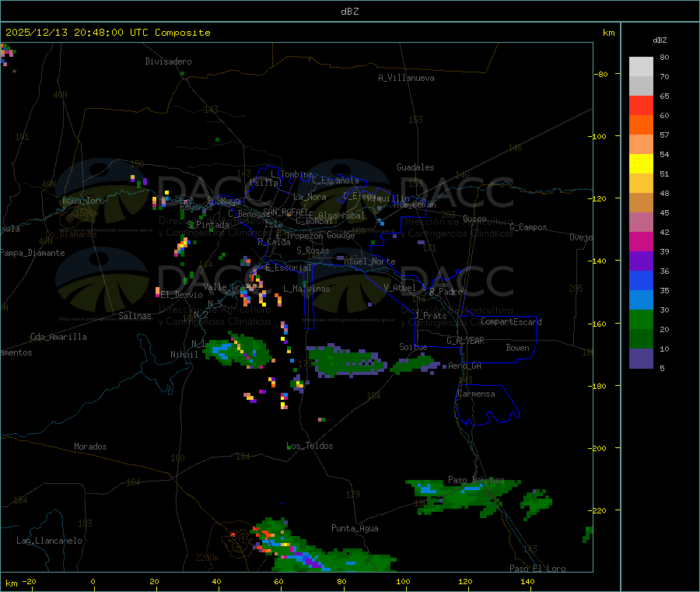The height and width of the screenshot is (592, 700).
Task: Click the 'Soitue' place label
Action: tap(413, 347)
